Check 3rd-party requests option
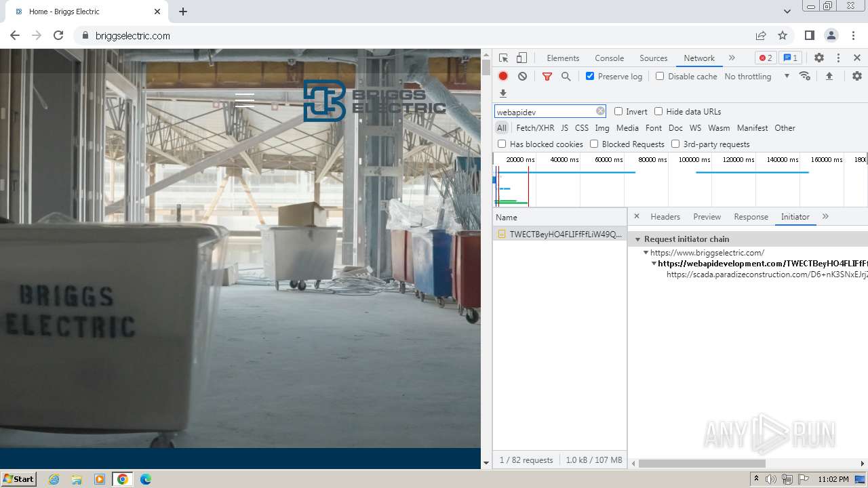Image resolution: width=868 pixels, height=488 pixels. click(675, 144)
